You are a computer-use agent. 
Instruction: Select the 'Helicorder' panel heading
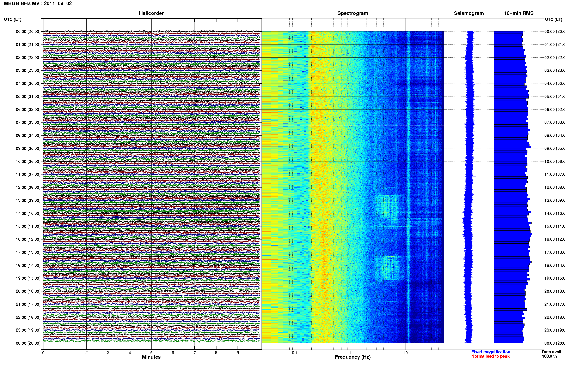pyautogui.click(x=151, y=13)
